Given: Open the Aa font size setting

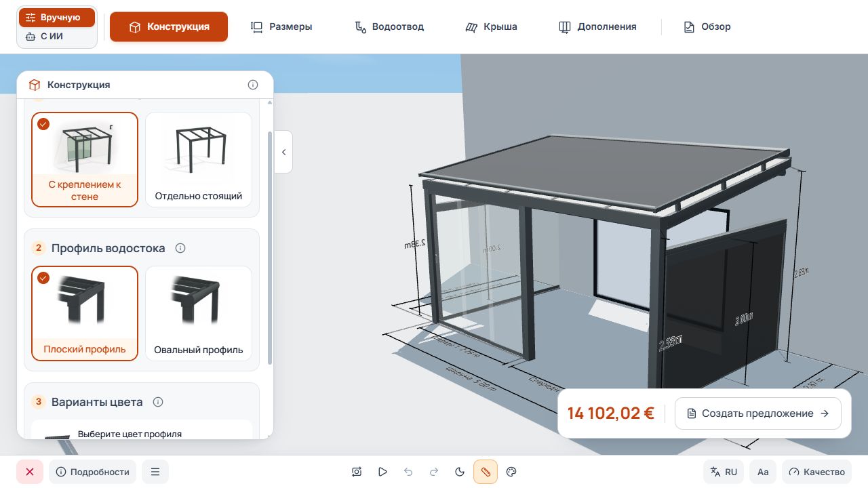Looking at the screenshot, I should 763,472.
